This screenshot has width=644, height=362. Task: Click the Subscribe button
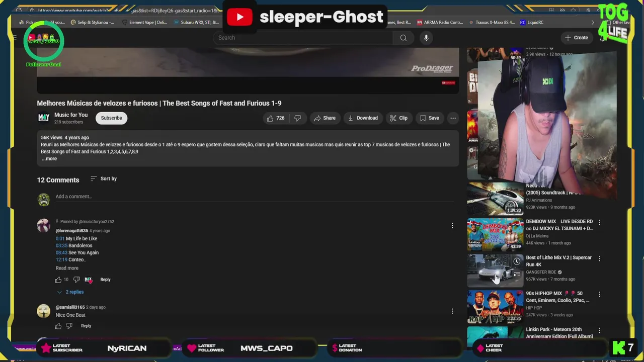111,118
